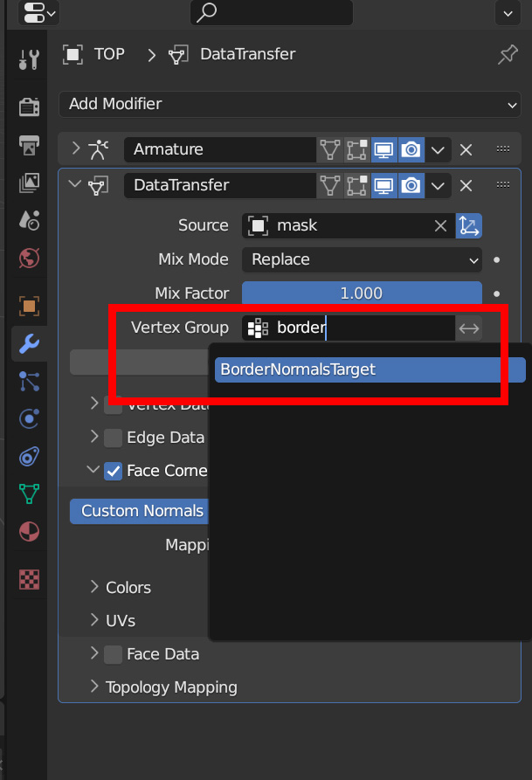Open the Material properties tab
The width and height of the screenshot is (532, 780).
(29, 532)
